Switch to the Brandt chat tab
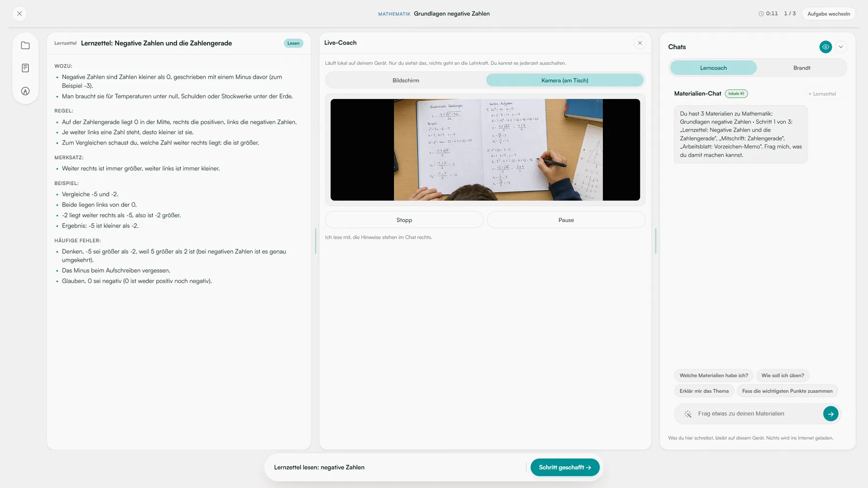The height and width of the screenshot is (488, 868). [802, 68]
